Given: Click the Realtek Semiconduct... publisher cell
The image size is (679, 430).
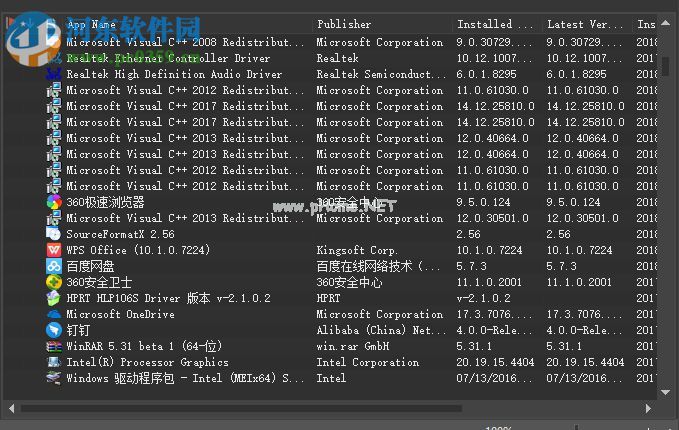Looking at the screenshot, I should pyautogui.click(x=381, y=74).
